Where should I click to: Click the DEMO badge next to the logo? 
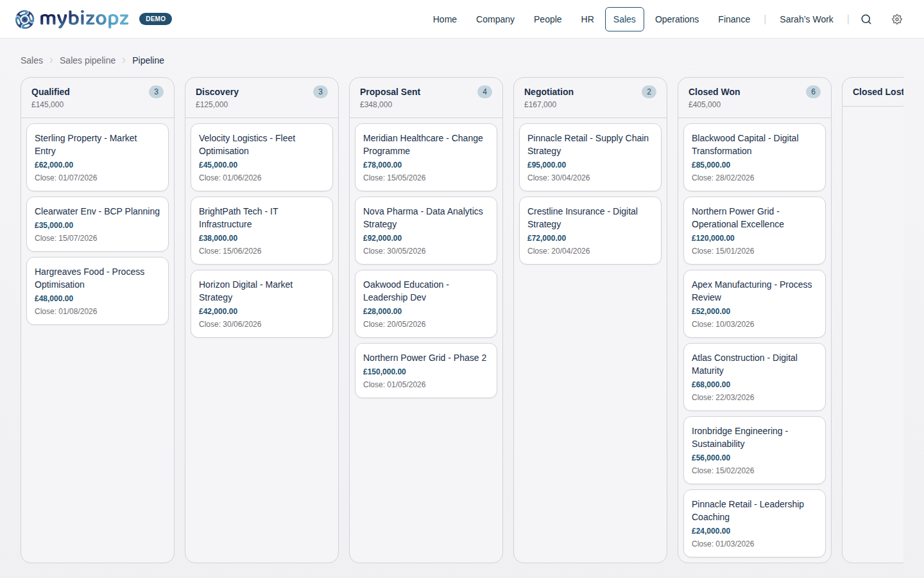155,19
